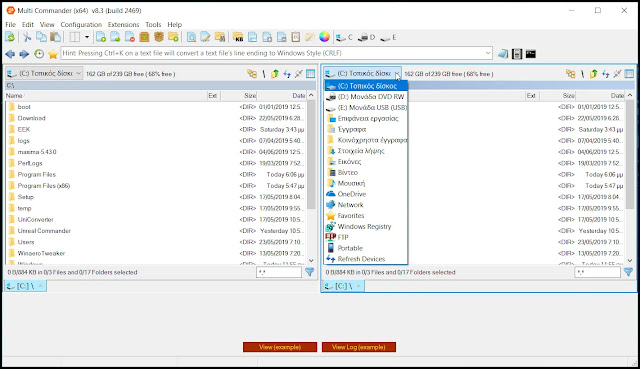Click the pack archive box icon
The image size is (640, 369).
click(x=144, y=37)
